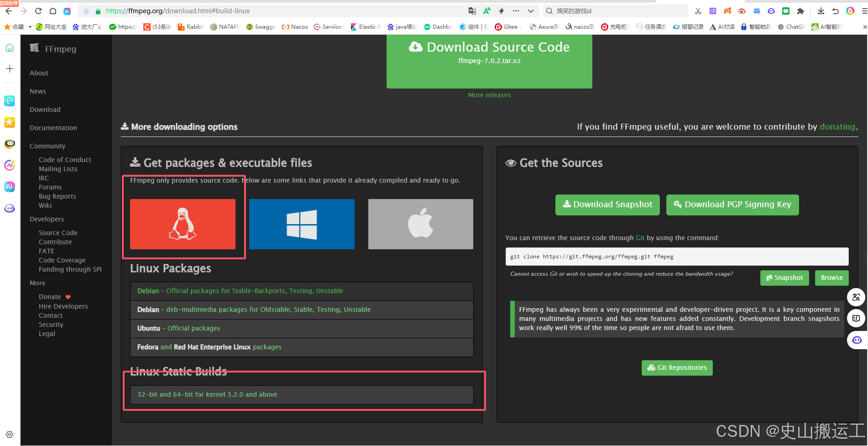Open Mailing Lists sidebar link

[58, 169]
